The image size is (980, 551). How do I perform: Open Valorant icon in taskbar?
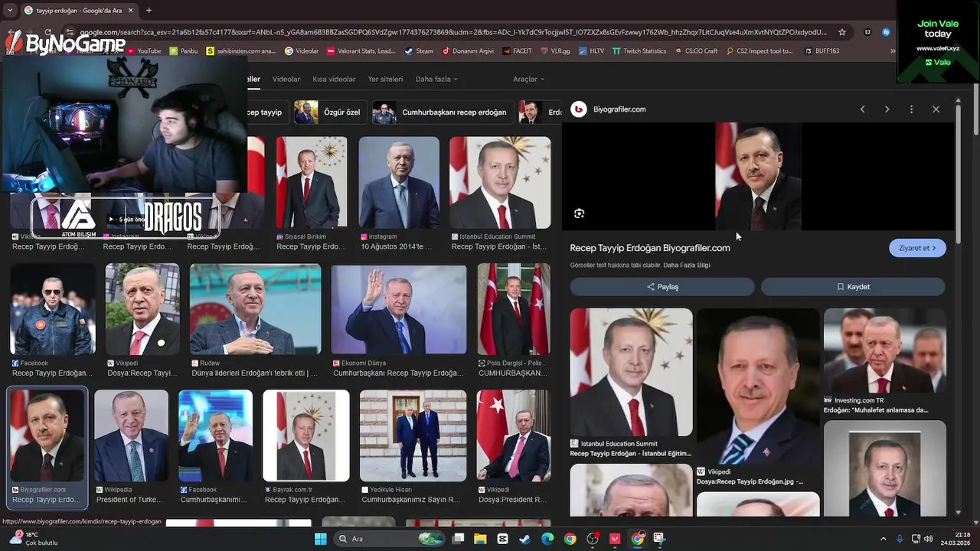(615, 539)
